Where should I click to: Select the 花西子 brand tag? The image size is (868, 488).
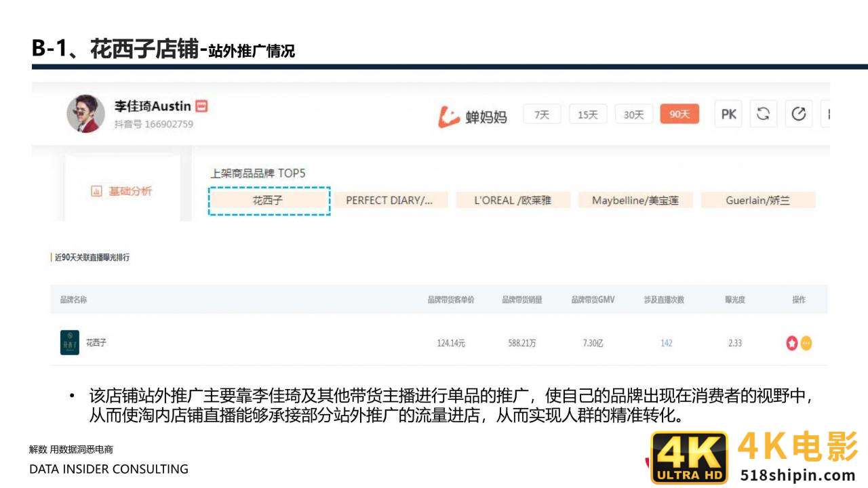pos(269,201)
